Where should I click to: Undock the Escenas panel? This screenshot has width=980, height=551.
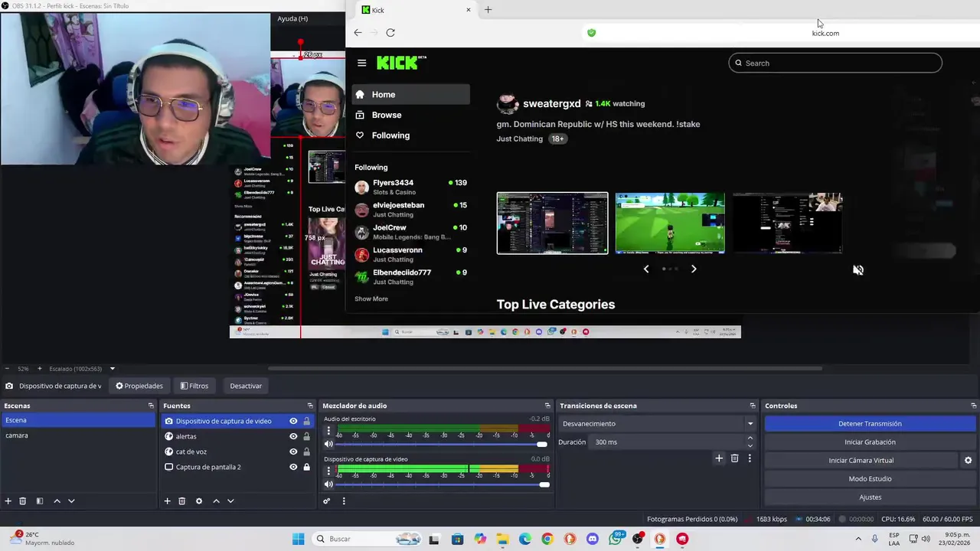(x=151, y=406)
